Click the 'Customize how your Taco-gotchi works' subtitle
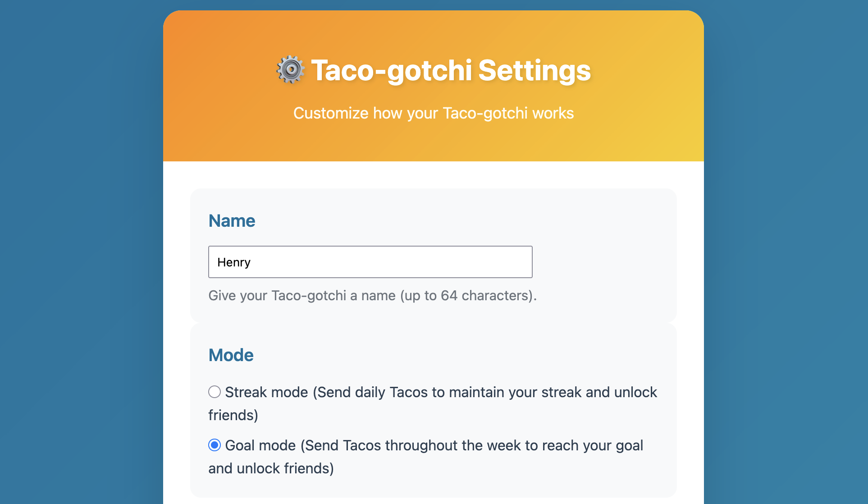The height and width of the screenshot is (504, 868). tap(434, 113)
